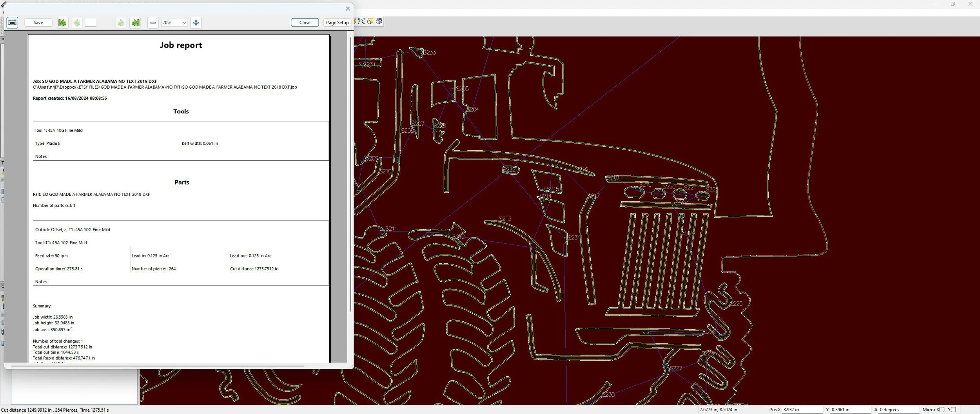980x414 pixels.
Task: Go to first page of the report
Action: click(x=62, y=22)
